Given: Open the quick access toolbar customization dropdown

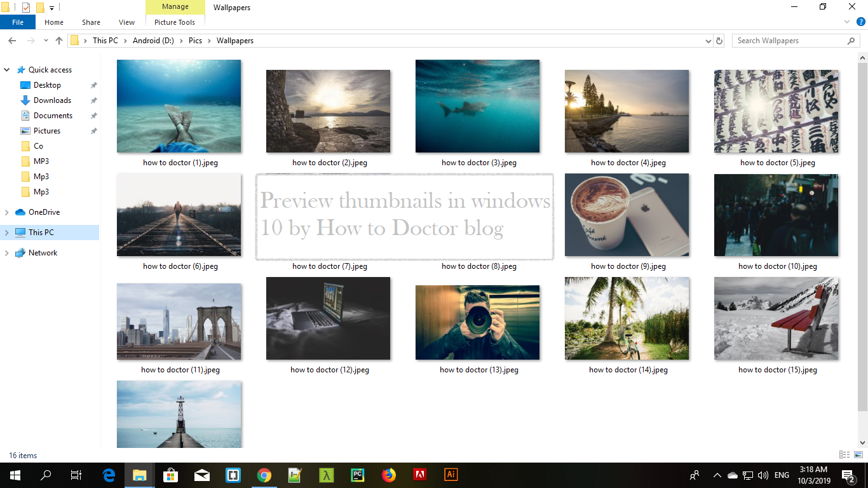Looking at the screenshot, I should click(51, 7).
